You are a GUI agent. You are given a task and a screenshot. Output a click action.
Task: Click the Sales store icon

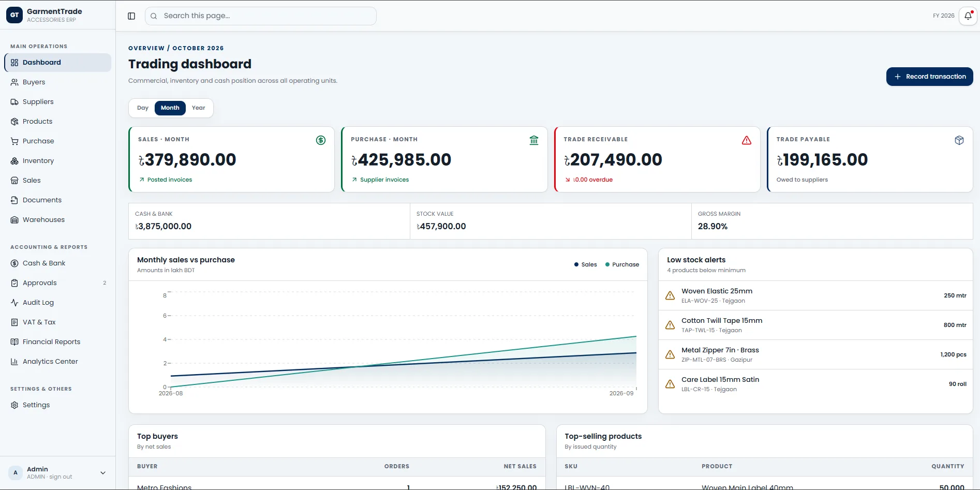[14, 181]
